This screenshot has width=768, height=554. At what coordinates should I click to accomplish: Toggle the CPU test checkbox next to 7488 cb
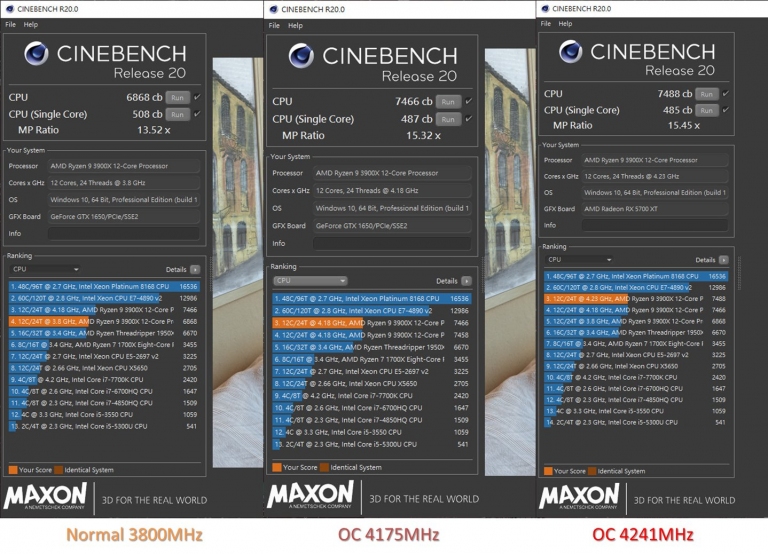(726, 94)
